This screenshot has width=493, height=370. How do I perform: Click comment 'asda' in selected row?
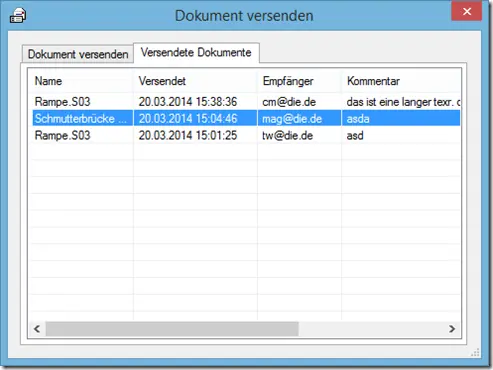point(358,119)
